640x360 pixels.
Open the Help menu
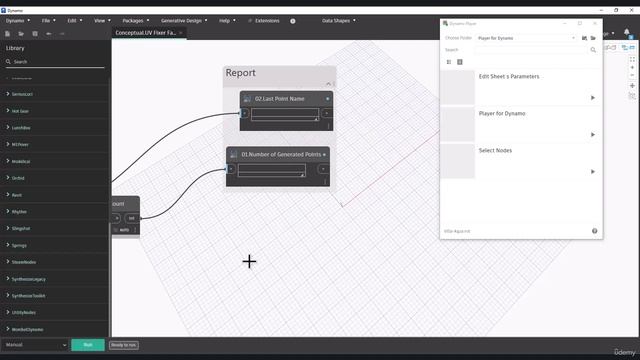click(x=227, y=20)
